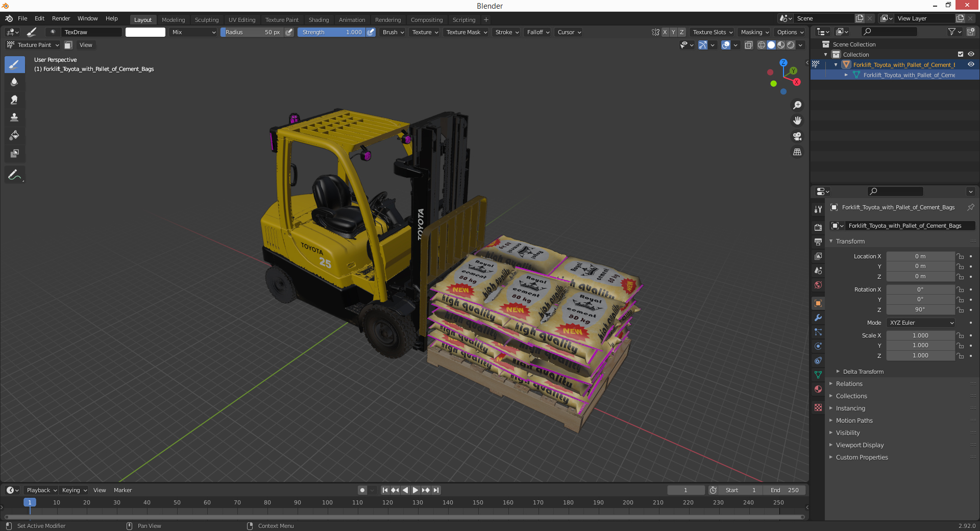Open the Falloff popover button

click(537, 32)
